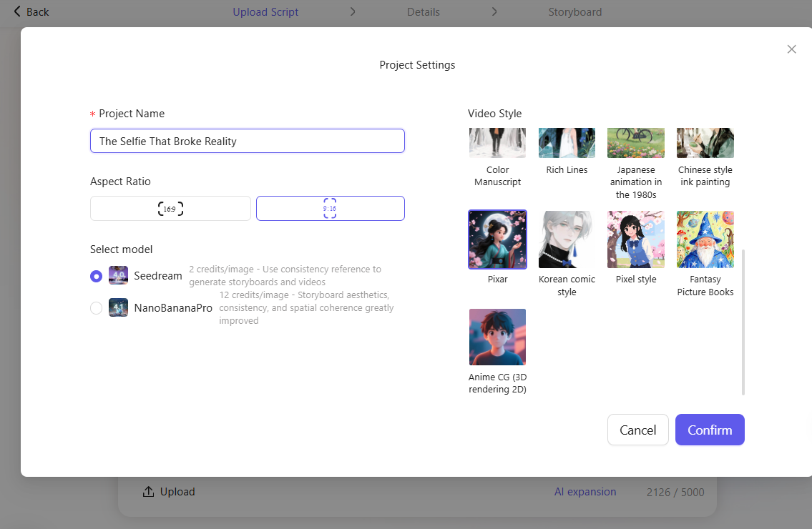Pick Japanese animation in the 1980s style

[636, 143]
